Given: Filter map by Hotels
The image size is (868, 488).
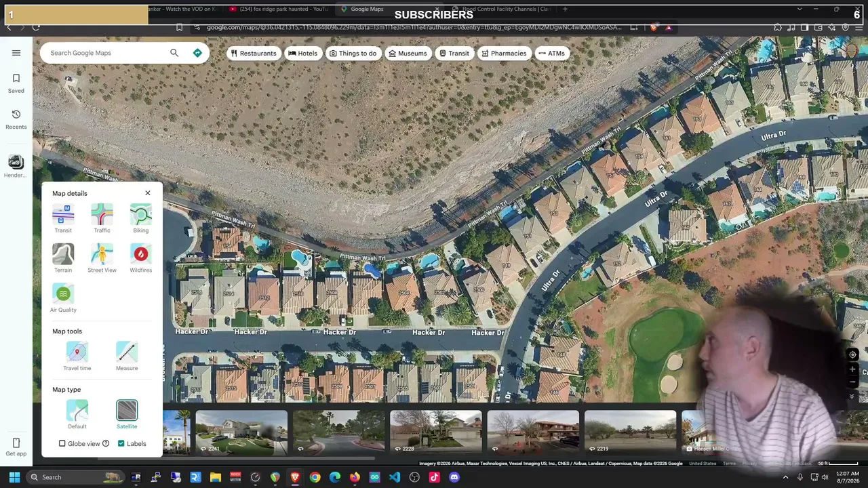Looking at the screenshot, I should pos(302,54).
